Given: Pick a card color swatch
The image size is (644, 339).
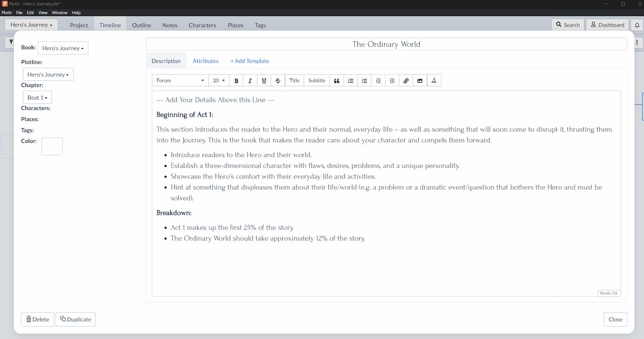Looking at the screenshot, I should pyautogui.click(x=52, y=146).
